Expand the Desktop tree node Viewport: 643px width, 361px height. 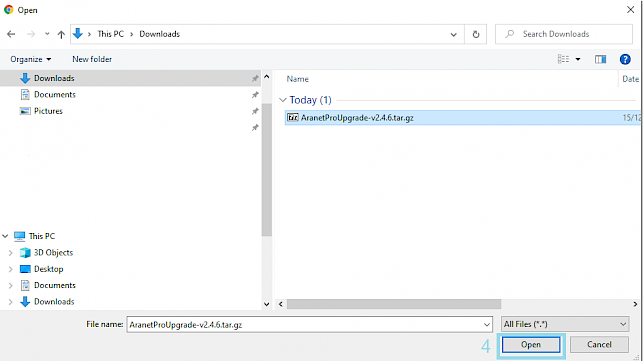(11, 269)
